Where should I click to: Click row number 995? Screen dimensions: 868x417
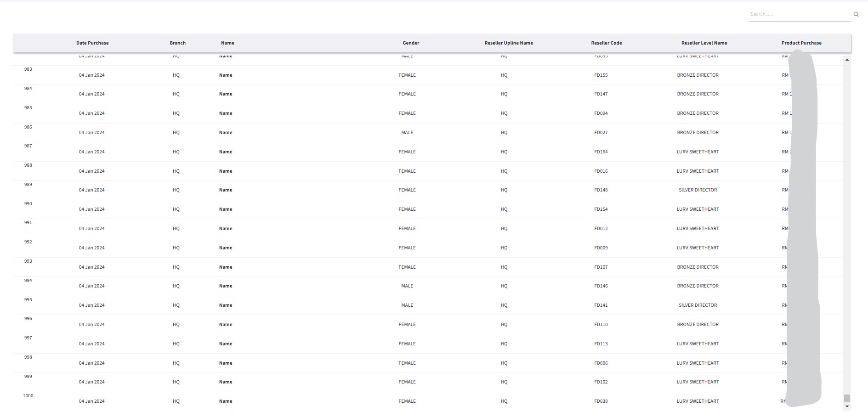pyautogui.click(x=28, y=299)
